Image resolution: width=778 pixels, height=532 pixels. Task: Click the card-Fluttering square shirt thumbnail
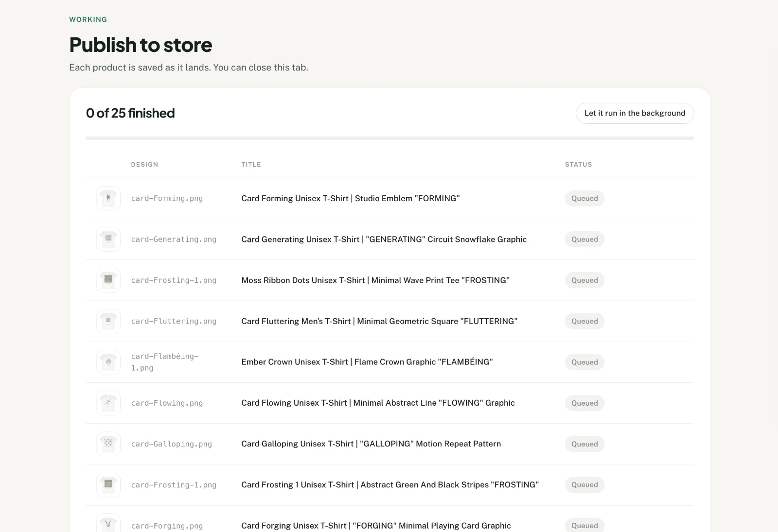[108, 321]
